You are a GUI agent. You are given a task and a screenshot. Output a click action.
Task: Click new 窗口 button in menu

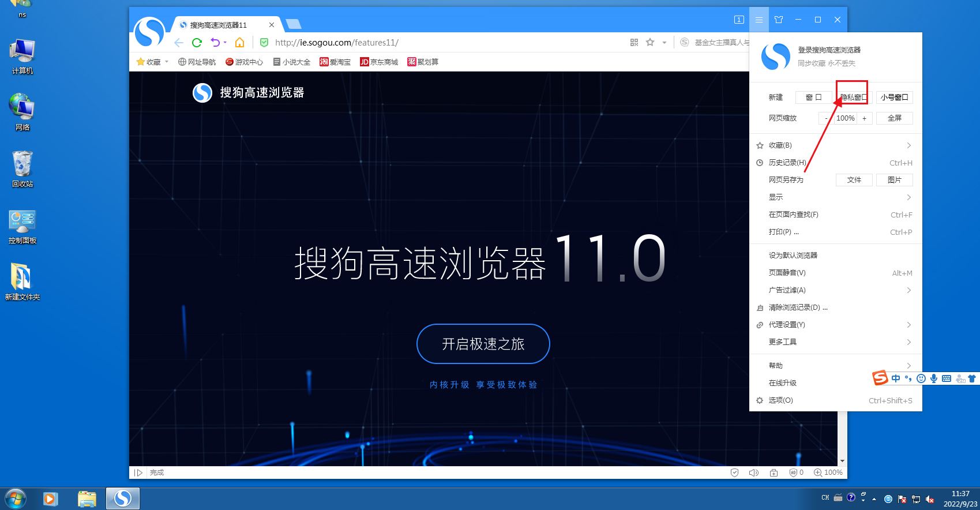tap(814, 97)
